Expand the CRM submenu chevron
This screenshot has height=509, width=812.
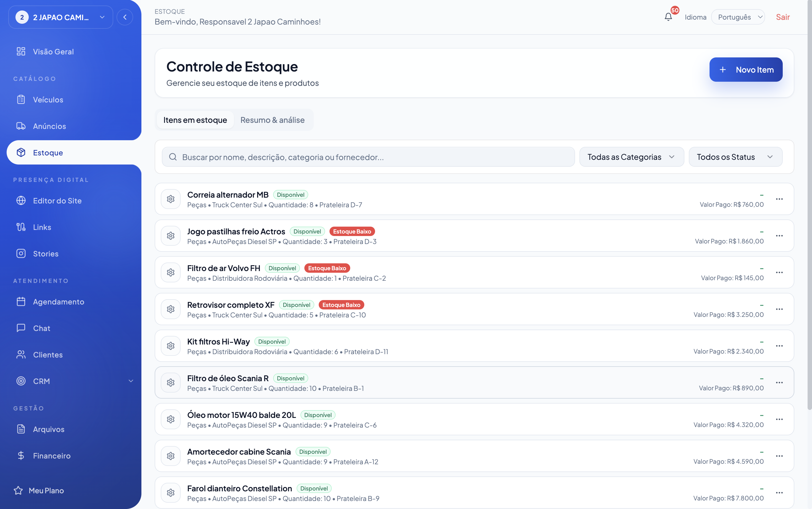coord(131,381)
